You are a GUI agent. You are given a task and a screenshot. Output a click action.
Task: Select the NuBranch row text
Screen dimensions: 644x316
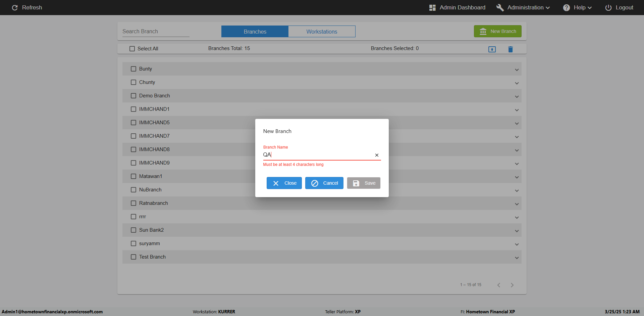click(150, 190)
